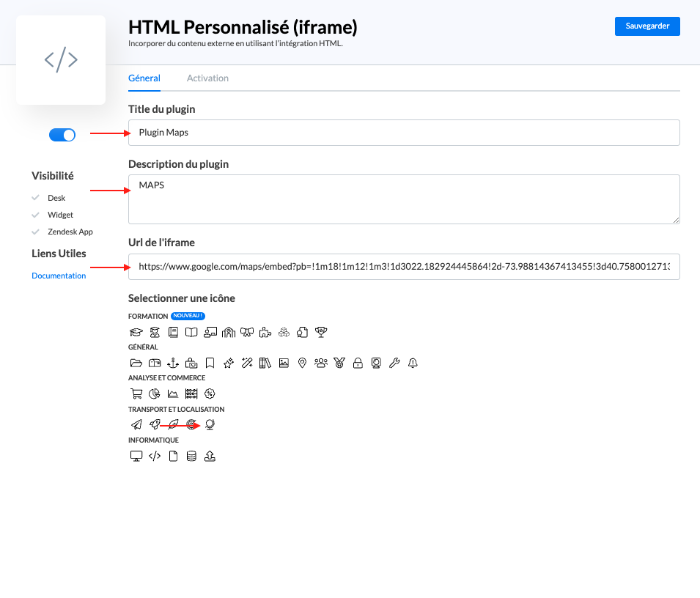
Task: Open the Documentation link
Action: click(59, 276)
